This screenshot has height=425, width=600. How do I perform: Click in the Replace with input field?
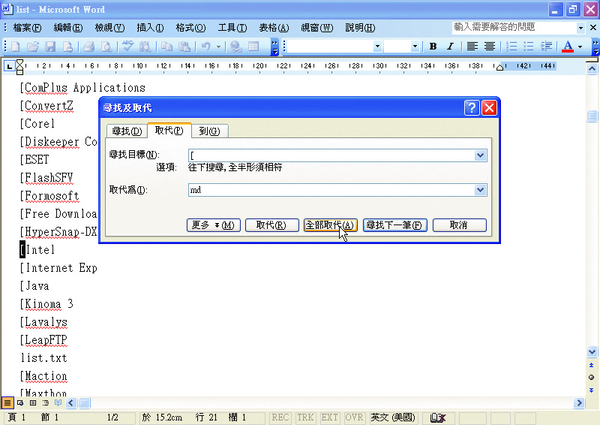331,190
